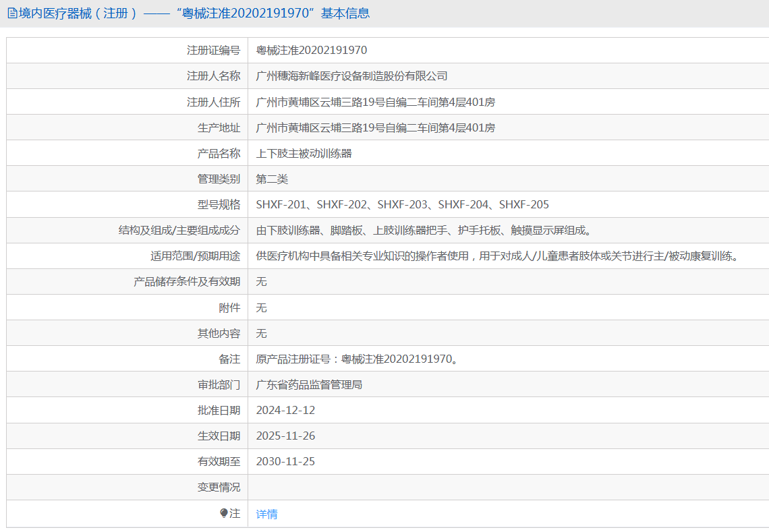The width and height of the screenshot is (769, 532).
Task: Click the 生效日期 label
Action: pyautogui.click(x=219, y=436)
